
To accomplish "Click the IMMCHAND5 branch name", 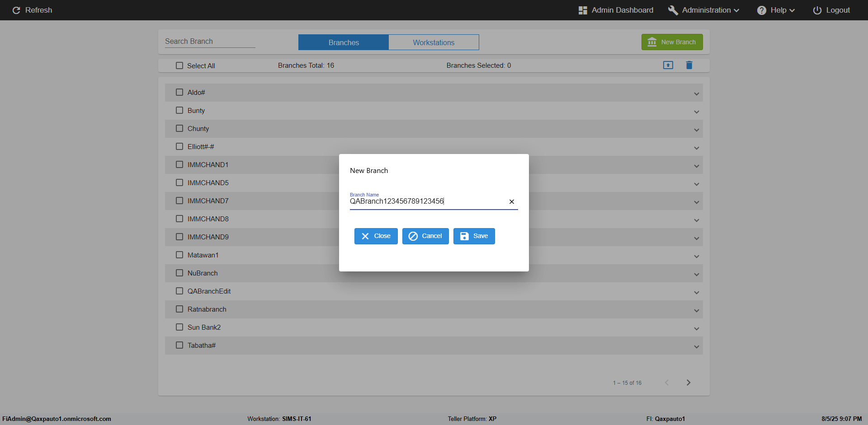I will click(208, 183).
